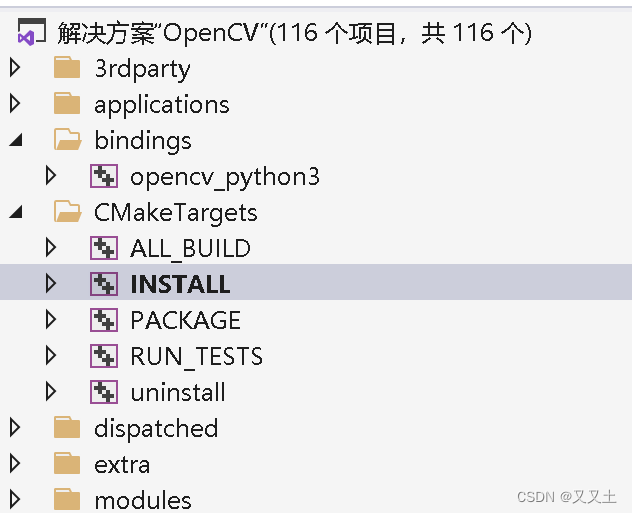Expand the RUN_TESTS project node
This screenshot has width=632, height=513.
pos(51,355)
